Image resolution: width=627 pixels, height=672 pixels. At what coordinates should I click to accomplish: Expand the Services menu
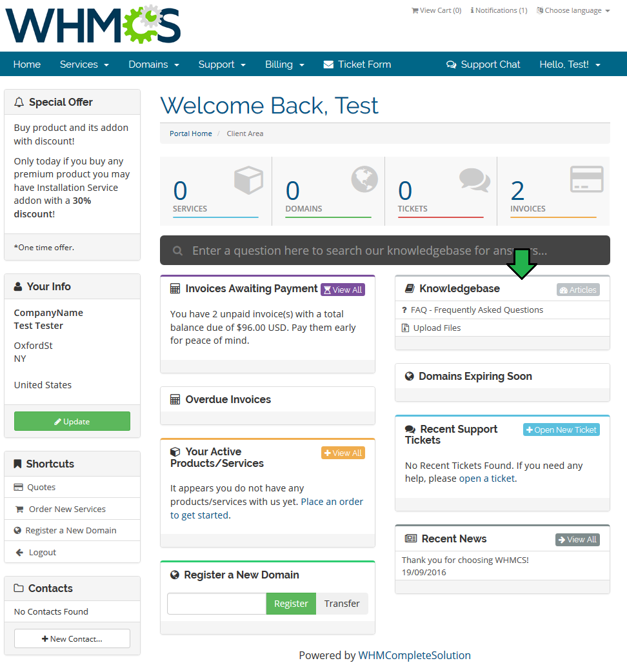[85, 64]
